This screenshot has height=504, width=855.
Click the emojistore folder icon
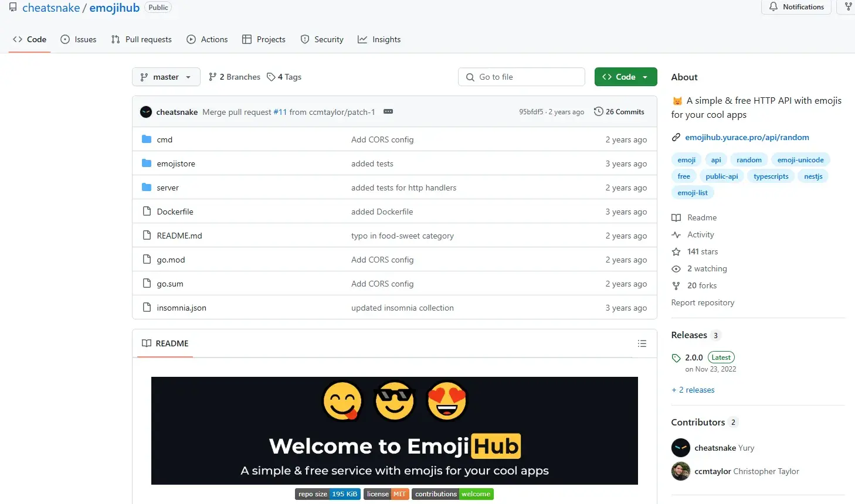147,164
